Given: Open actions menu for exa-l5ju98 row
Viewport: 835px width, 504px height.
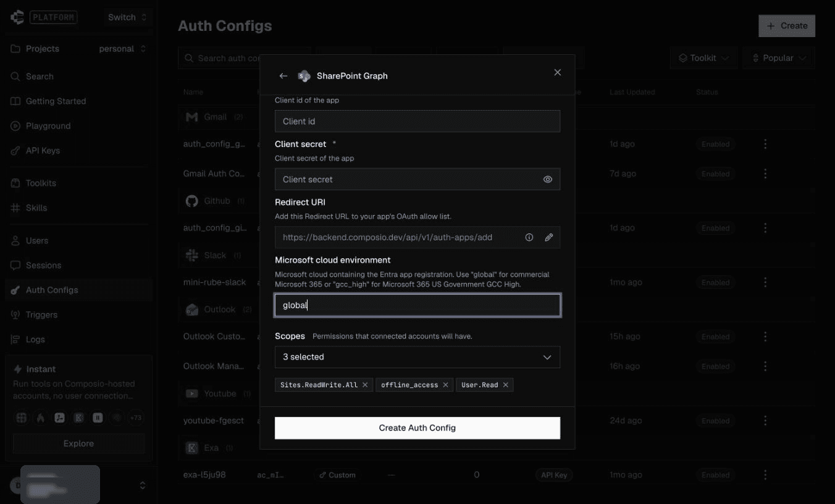Looking at the screenshot, I should 765,475.
